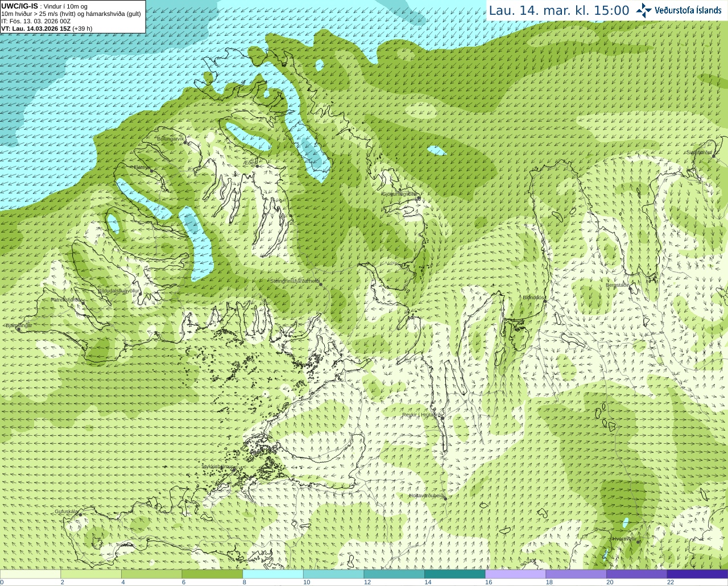Viewport: 728px width, 586px height.
Task: Pick the 2–4 m/s light green legend swatch
Action: coord(91,574)
